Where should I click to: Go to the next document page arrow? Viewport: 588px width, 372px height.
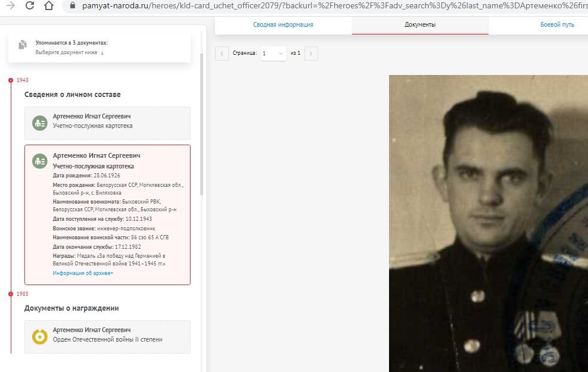[x=311, y=54]
